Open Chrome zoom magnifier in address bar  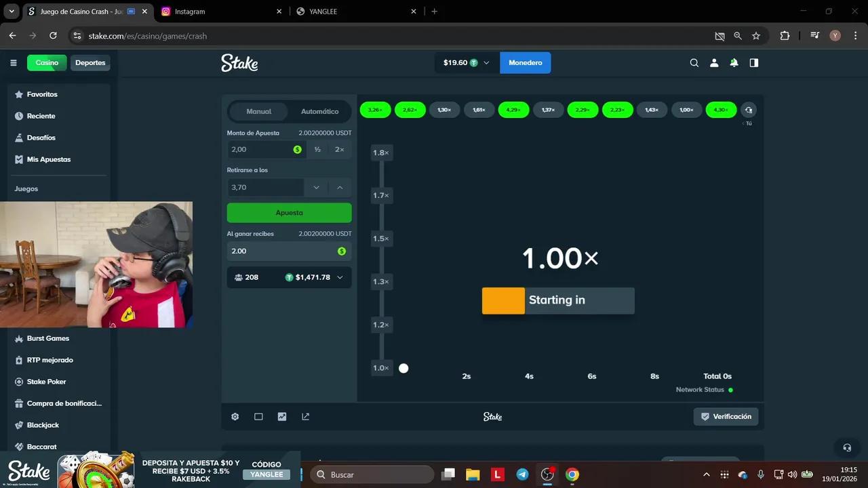coord(738,36)
